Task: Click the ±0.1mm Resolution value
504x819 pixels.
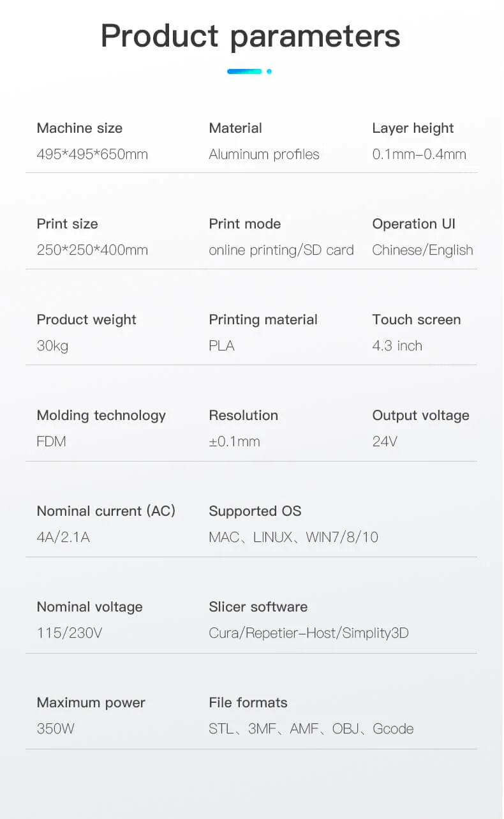Action: (x=235, y=441)
